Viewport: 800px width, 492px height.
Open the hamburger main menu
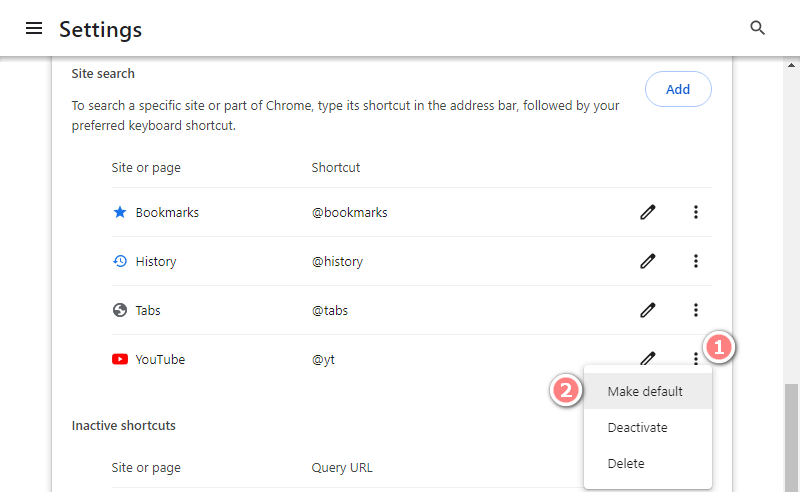tap(34, 28)
